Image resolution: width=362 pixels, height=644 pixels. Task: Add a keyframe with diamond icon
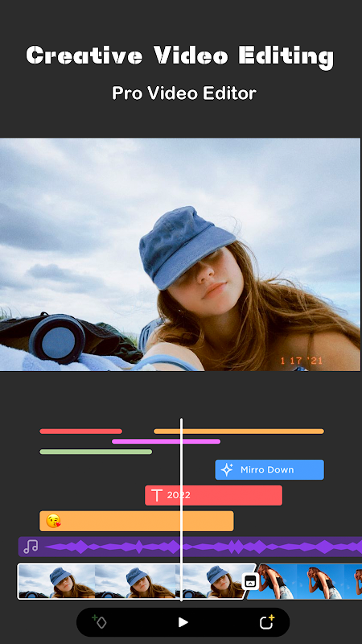tap(99, 621)
